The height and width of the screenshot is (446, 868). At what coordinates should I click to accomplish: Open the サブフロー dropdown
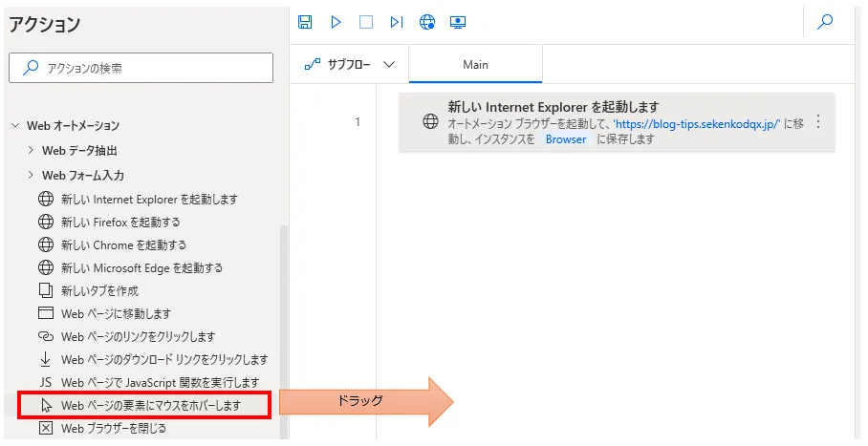[x=350, y=65]
